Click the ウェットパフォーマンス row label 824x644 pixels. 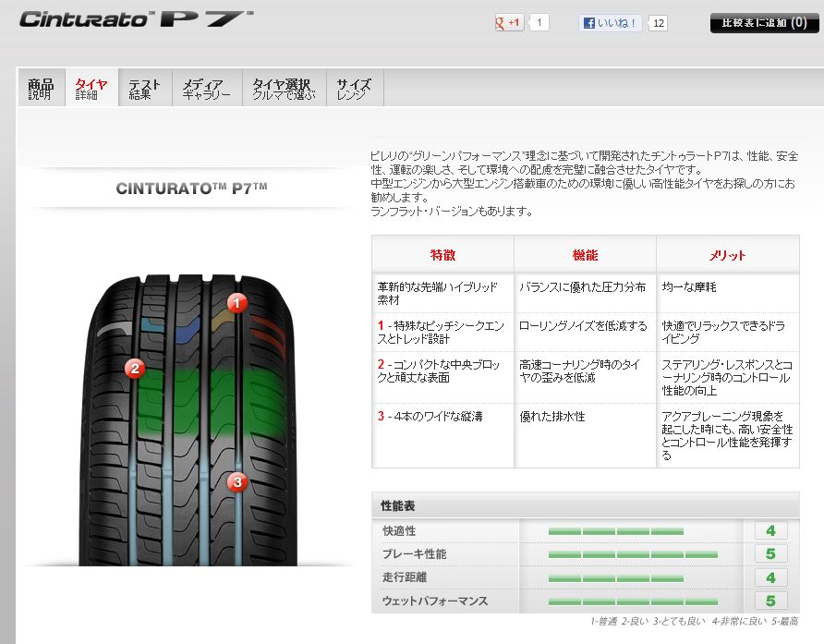pyautogui.click(x=434, y=601)
